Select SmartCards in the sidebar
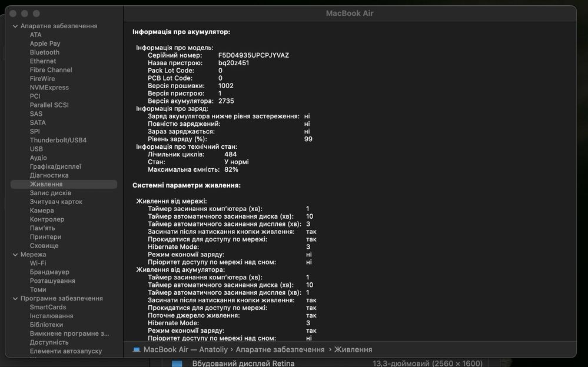This screenshot has width=588, height=367. pyautogui.click(x=48, y=308)
